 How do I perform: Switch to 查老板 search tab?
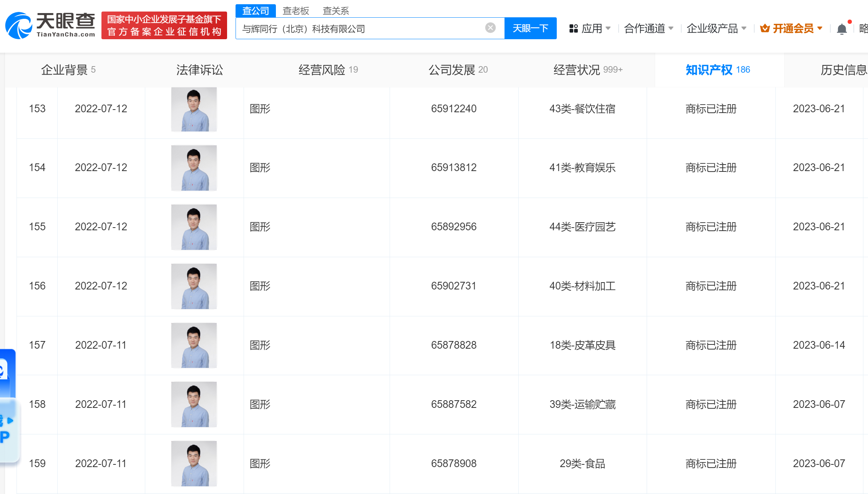(x=295, y=11)
